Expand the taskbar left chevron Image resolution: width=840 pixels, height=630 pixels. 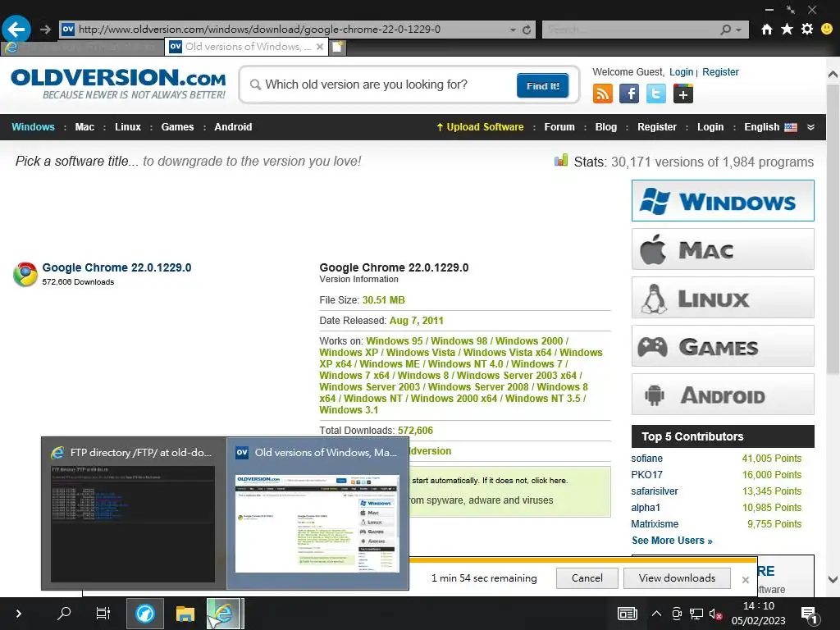[x=18, y=614]
